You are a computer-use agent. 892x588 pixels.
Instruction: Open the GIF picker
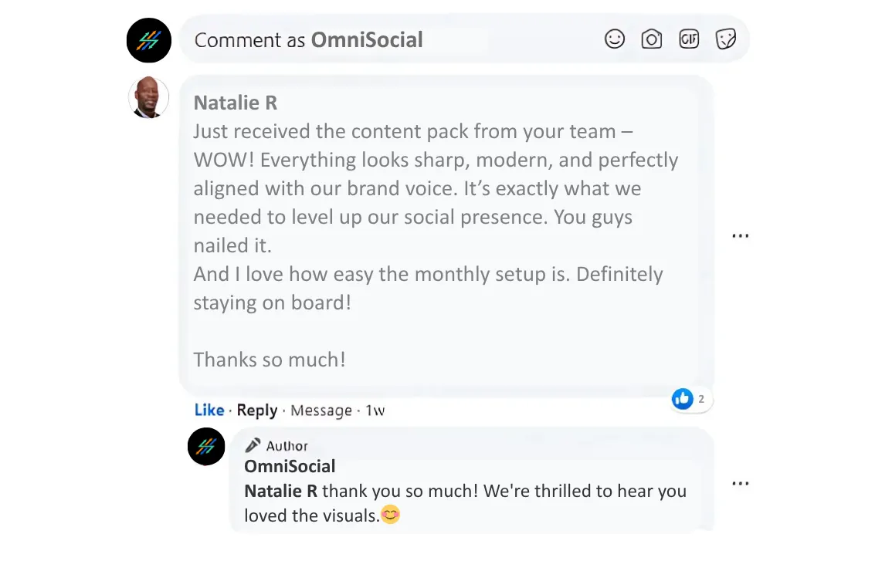click(x=689, y=39)
